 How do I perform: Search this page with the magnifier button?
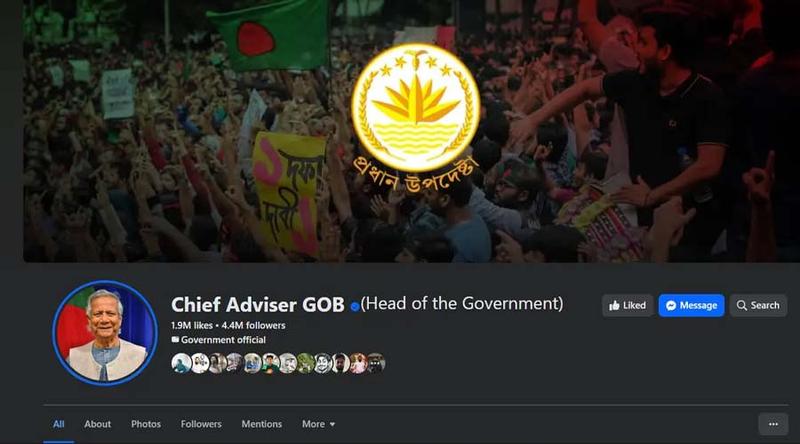pos(758,305)
